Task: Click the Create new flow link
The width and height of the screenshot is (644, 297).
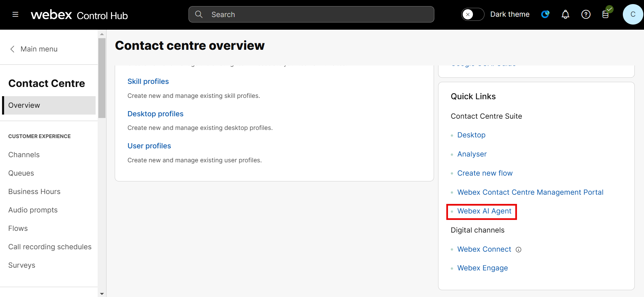Action: [x=485, y=173]
